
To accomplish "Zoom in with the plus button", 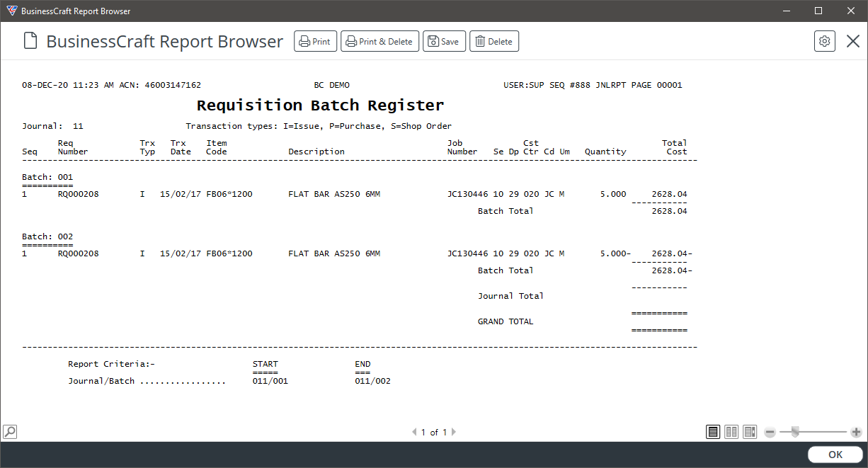I will pos(856,432).
